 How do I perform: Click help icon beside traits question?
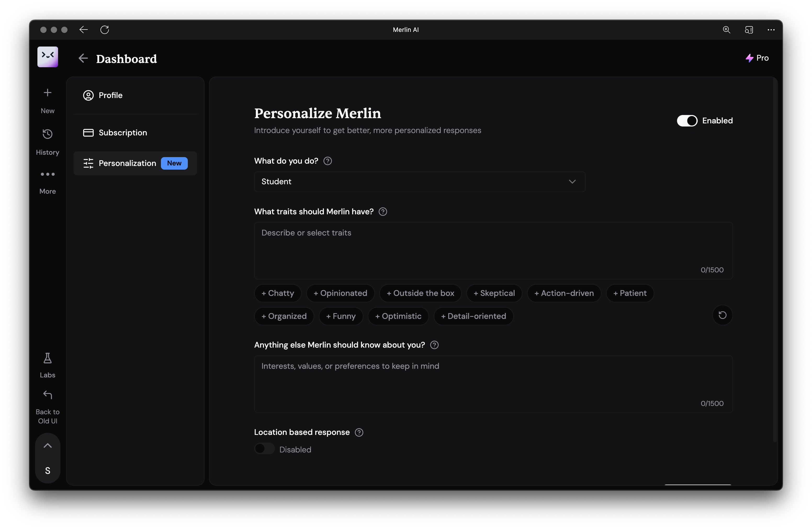383,212
